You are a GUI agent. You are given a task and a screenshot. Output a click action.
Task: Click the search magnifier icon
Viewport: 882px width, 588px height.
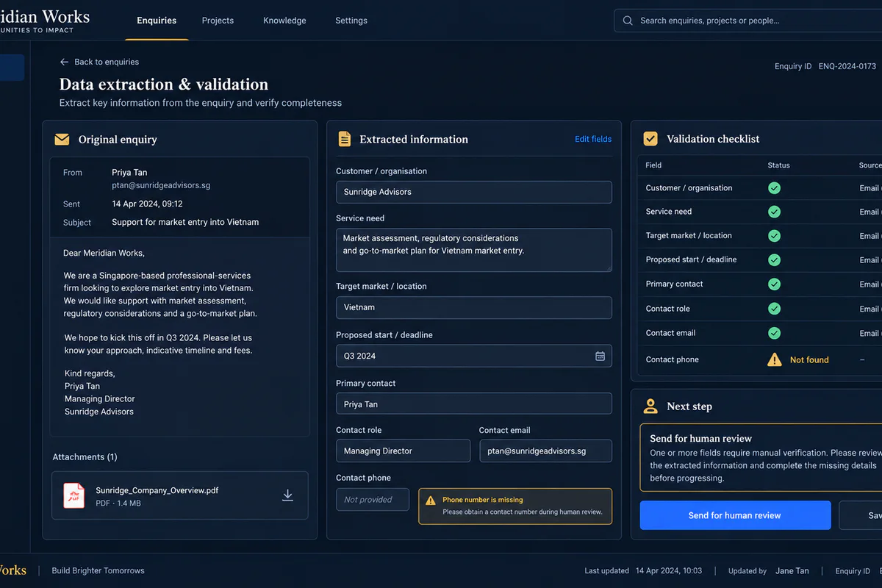point(628,21)
